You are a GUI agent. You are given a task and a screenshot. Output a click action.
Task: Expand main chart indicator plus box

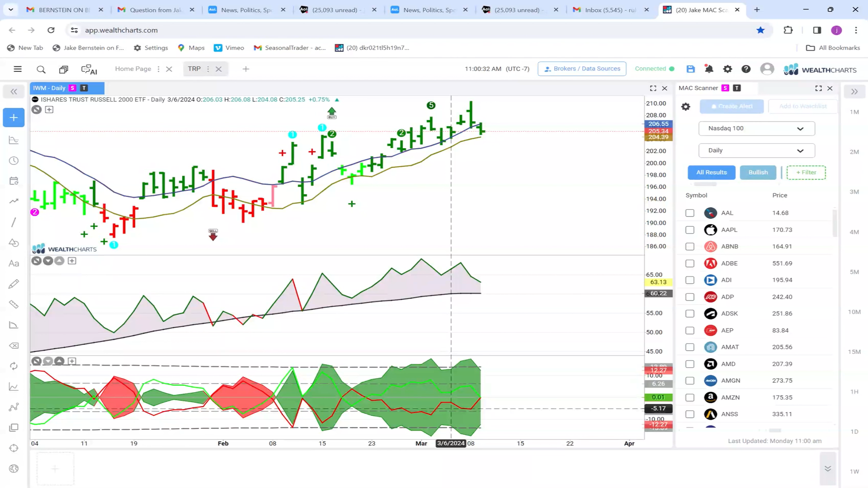[x=49, y=110]
